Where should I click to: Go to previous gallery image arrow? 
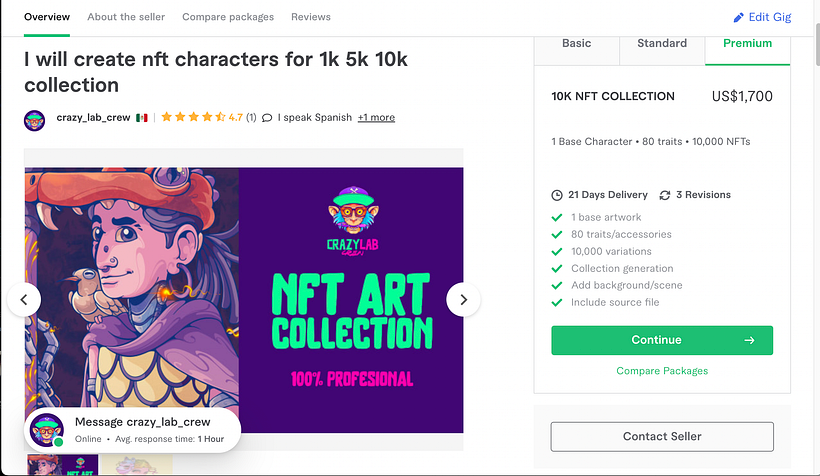[x=25, y=299]
